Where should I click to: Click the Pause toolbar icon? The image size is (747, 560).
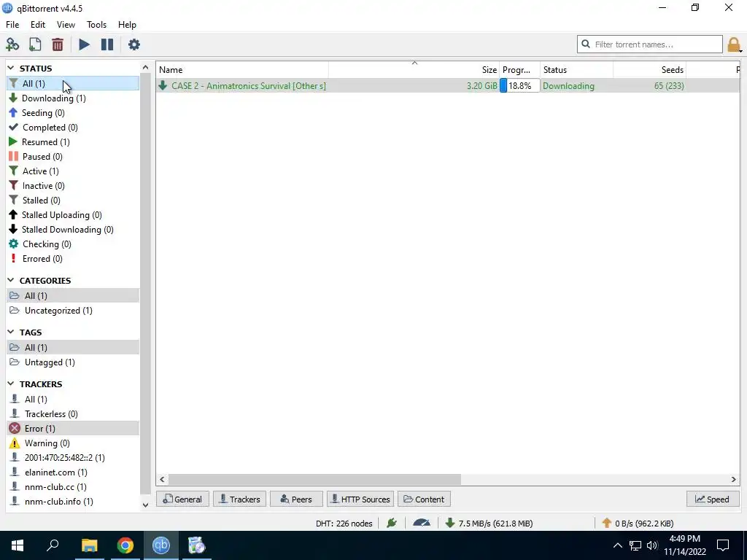107,44
